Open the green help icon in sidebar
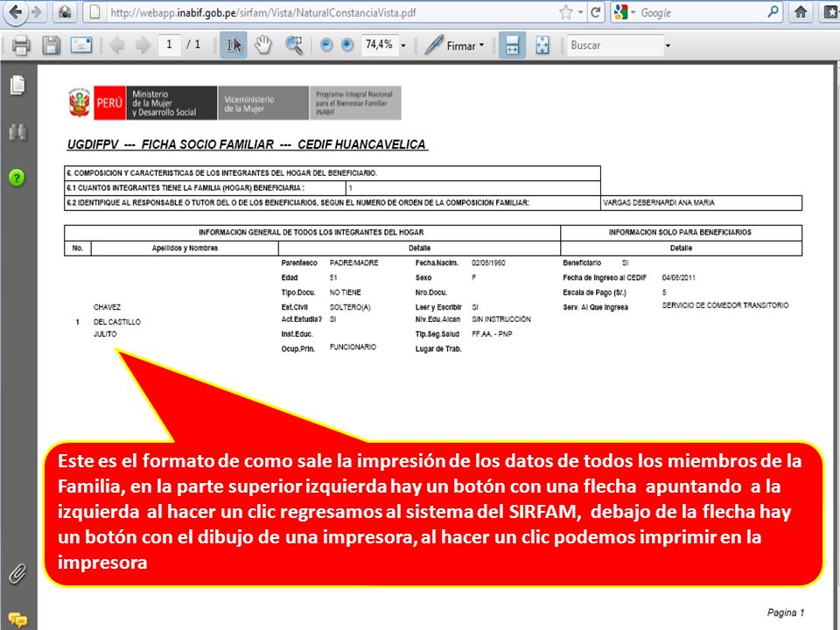Image resolution: width=840 pixels, height=630 pixels. click(17, 178)
